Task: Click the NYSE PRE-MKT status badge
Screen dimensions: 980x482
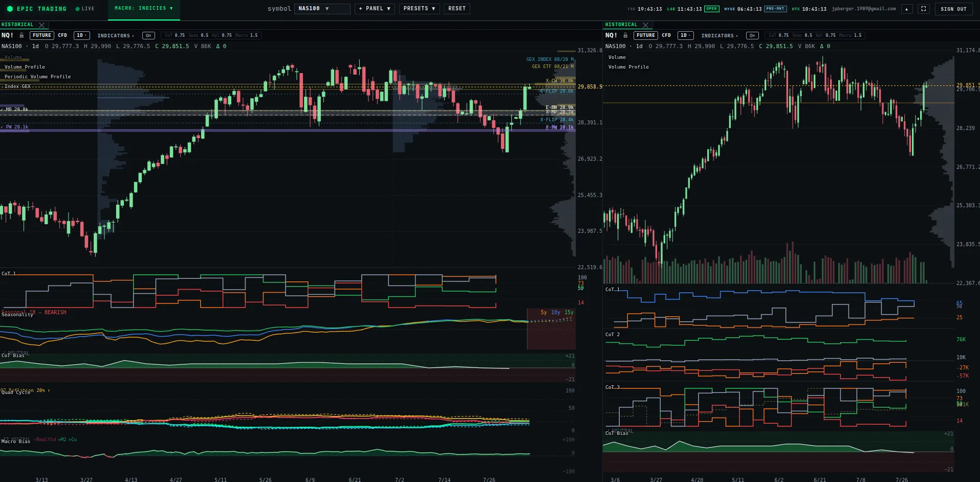Action: 775,9
